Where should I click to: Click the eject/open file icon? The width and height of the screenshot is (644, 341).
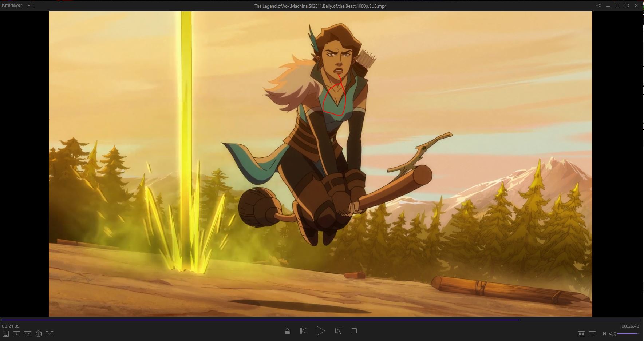pos(287,331)
